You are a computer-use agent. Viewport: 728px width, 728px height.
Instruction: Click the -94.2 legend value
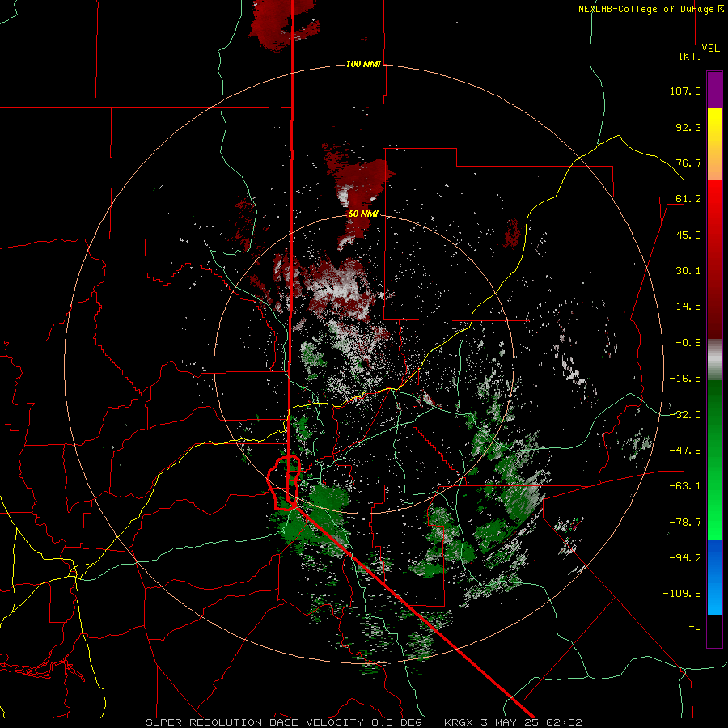(x=685, y=557)
